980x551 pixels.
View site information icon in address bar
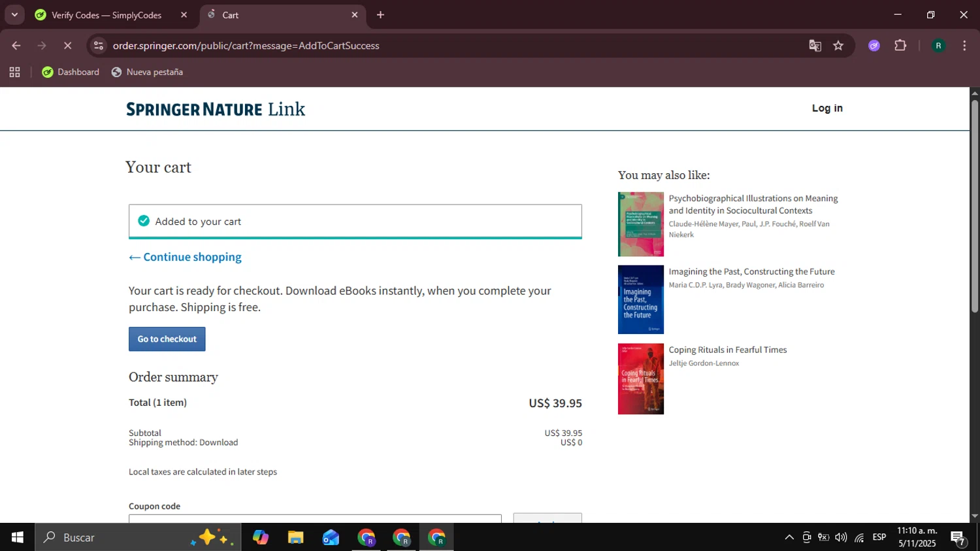tap(98, 46)
